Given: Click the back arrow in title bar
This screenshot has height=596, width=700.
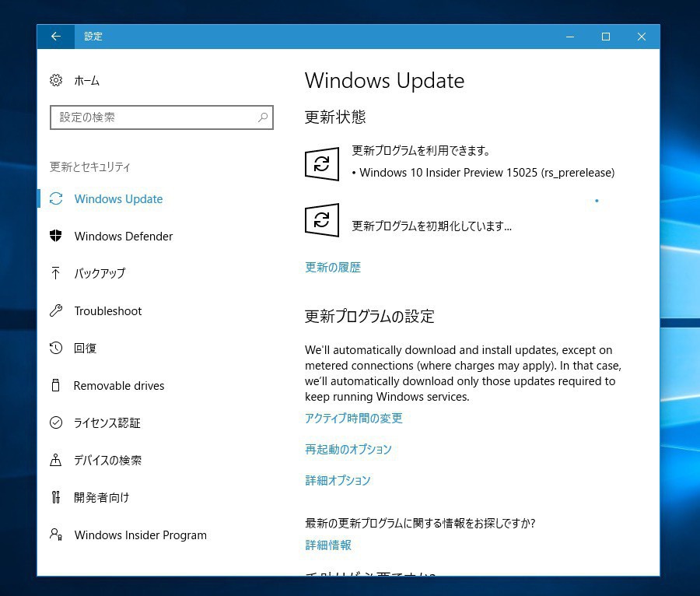Looking at the screenshot, I should pos(56,37).
